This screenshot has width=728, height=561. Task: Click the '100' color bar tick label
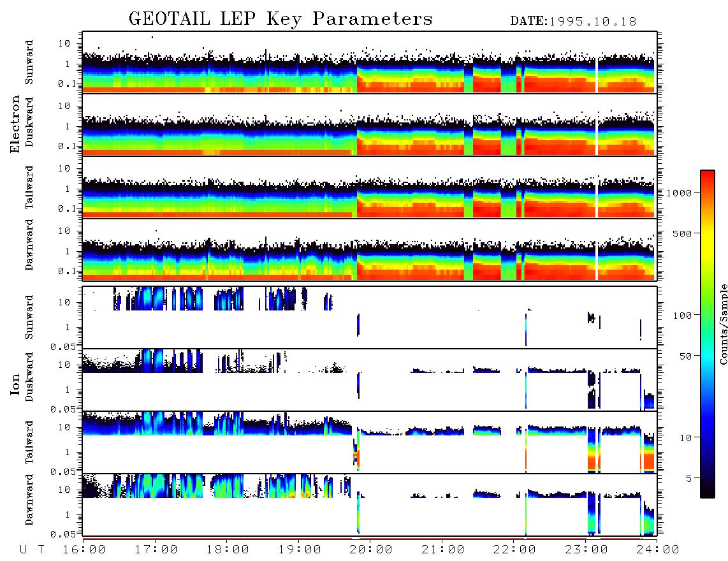[683, 316]
